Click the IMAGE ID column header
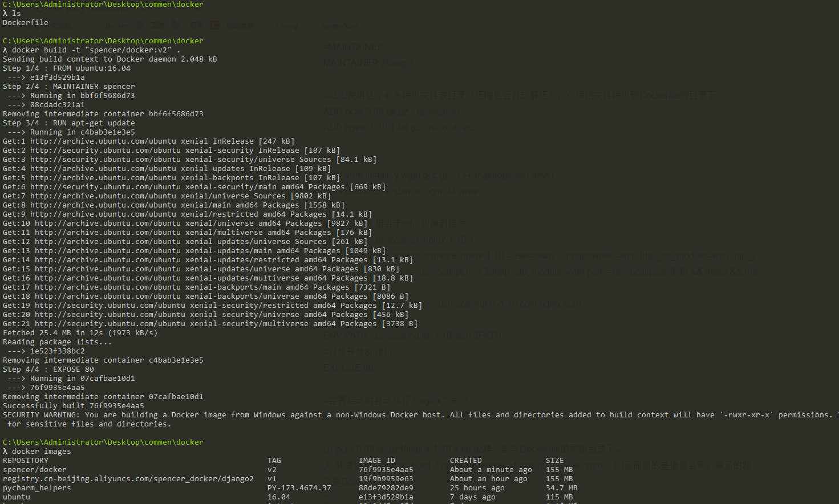839x504 pixels. pyautogui.click(x=377, y=461)
